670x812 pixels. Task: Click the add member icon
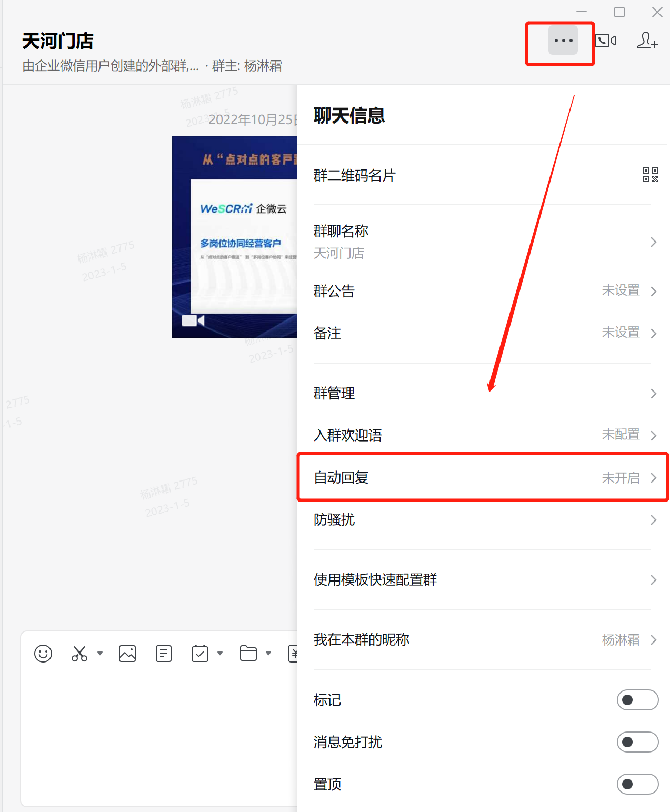click(x=647, y=41)
